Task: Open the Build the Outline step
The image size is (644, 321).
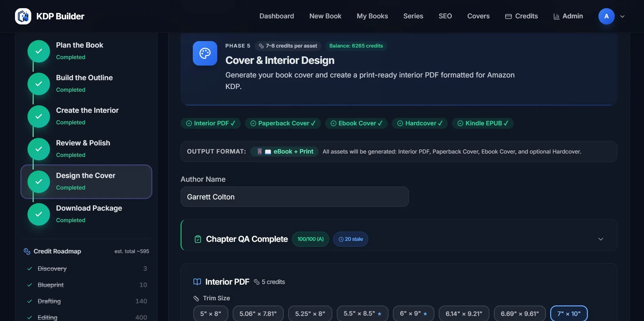Action: click(86, 84)
